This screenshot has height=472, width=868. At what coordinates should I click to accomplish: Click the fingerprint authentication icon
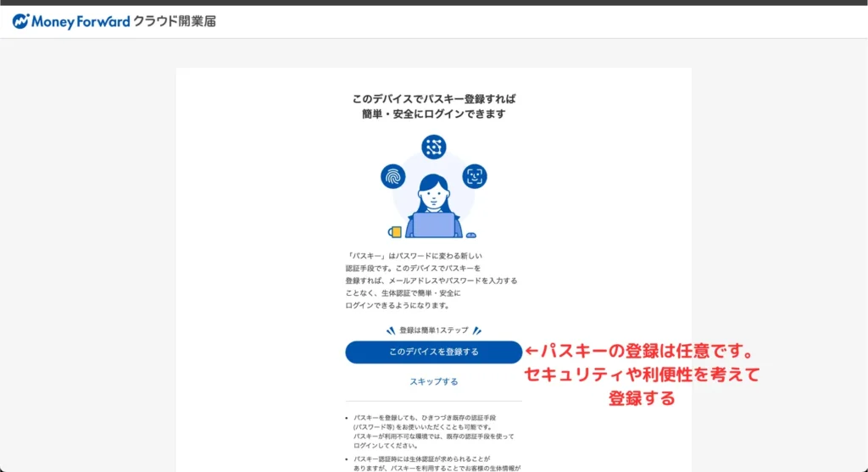(392, 176)
